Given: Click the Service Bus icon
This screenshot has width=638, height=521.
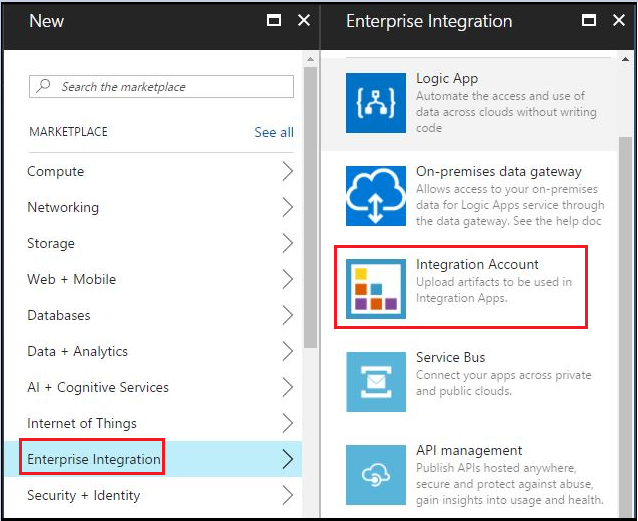Looking at the screenshot, I should click(x=376, y=382).
